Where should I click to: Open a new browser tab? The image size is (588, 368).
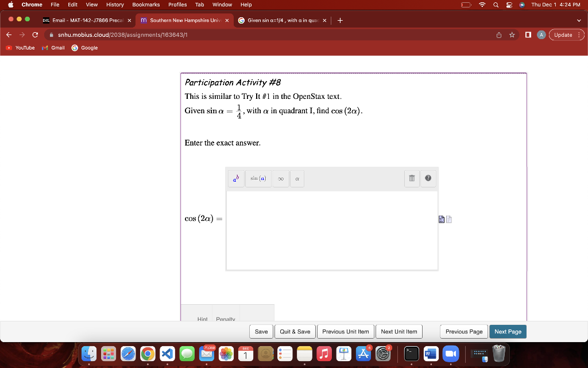[340, 20]
